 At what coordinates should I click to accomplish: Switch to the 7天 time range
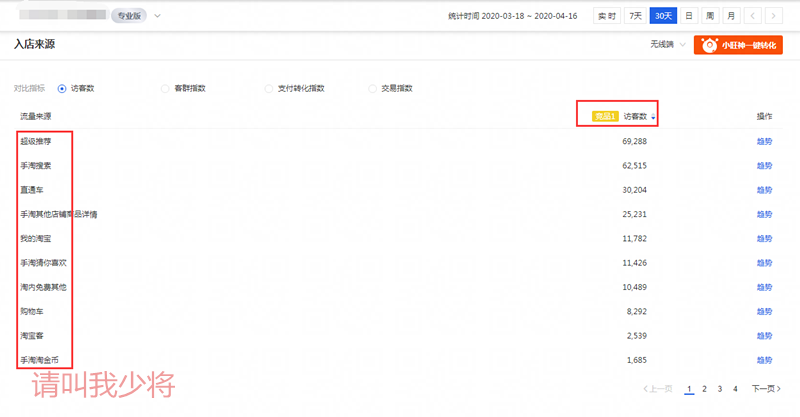pyautogui.click(x=634, y=15)
